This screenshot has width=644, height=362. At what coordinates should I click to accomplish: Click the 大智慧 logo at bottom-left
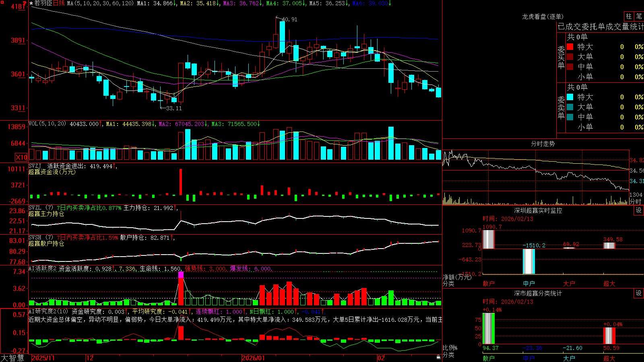[12, 358]
